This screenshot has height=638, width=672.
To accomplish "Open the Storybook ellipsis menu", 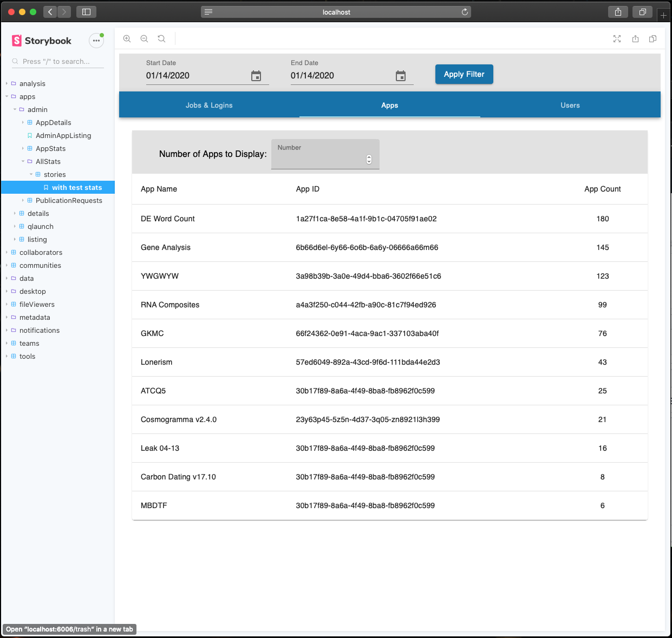I will point(96,40).
